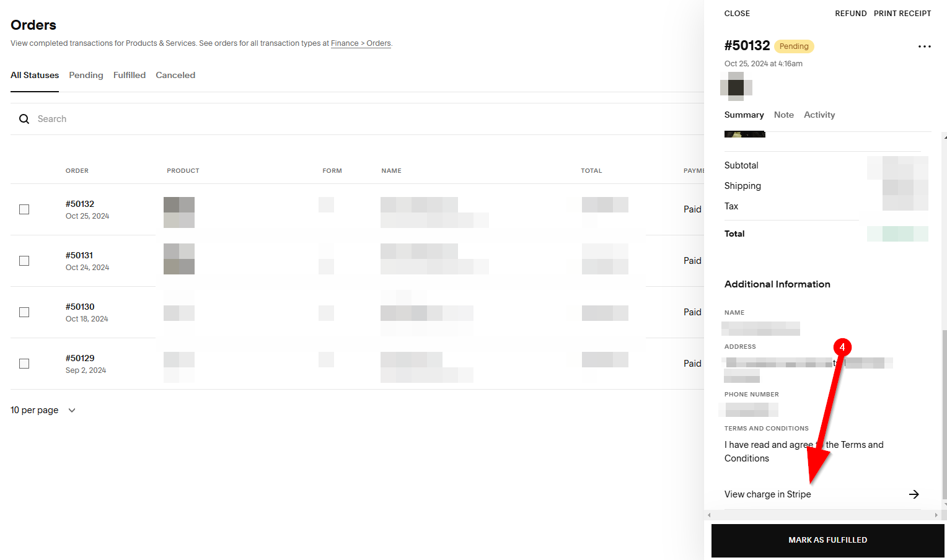Click the search magnifier icon
Image resolution: width=947 pixels, height=560 pixels.
(24, 119)
